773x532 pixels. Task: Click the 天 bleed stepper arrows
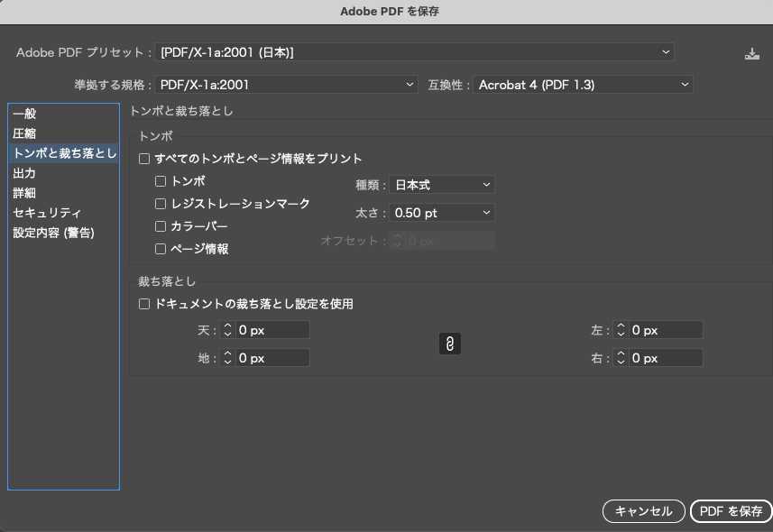click(x=227, y=331)
